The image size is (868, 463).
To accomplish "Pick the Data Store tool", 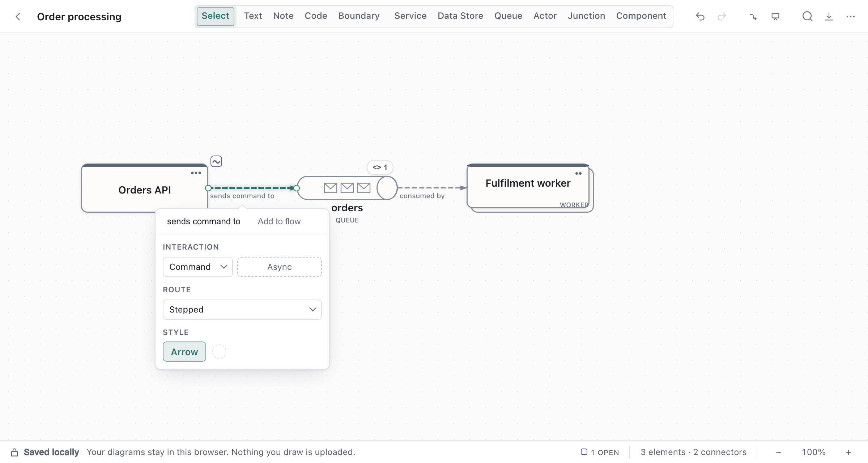I will pyautogui.click(x=460, y=16).
